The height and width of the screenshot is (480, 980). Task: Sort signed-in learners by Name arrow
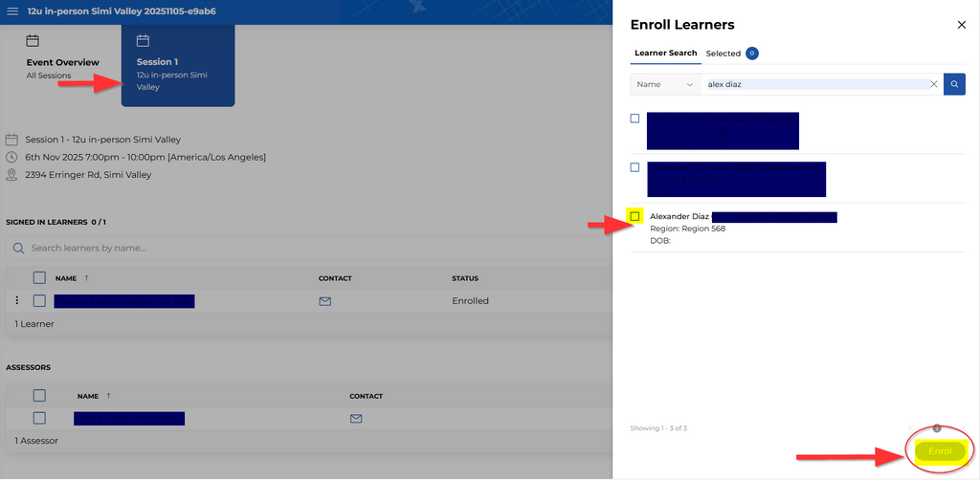tap(85, 278)
